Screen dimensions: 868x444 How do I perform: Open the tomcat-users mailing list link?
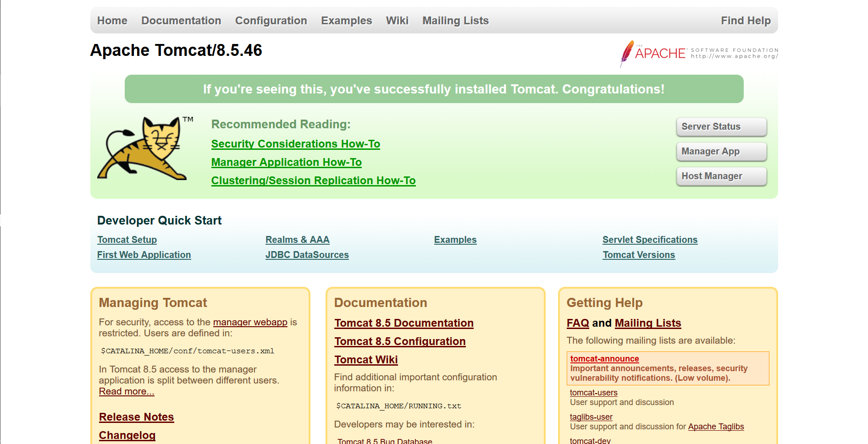coord(593,393)
